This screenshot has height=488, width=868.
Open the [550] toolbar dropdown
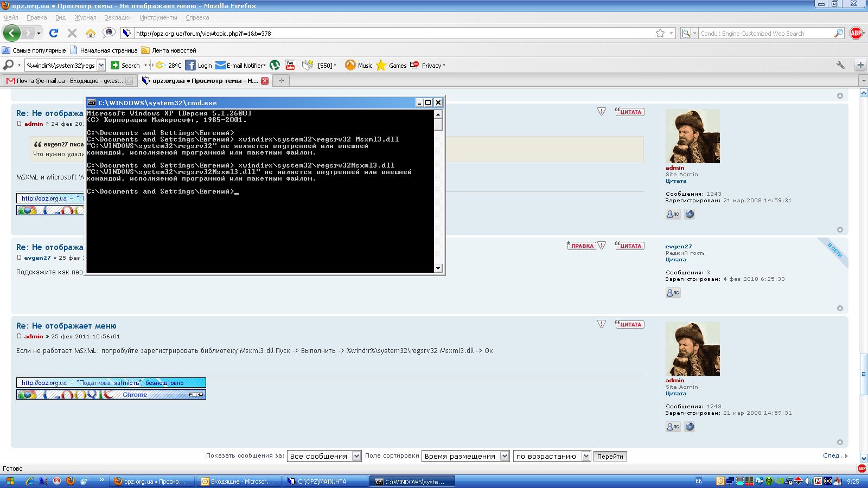pos(335,66)
